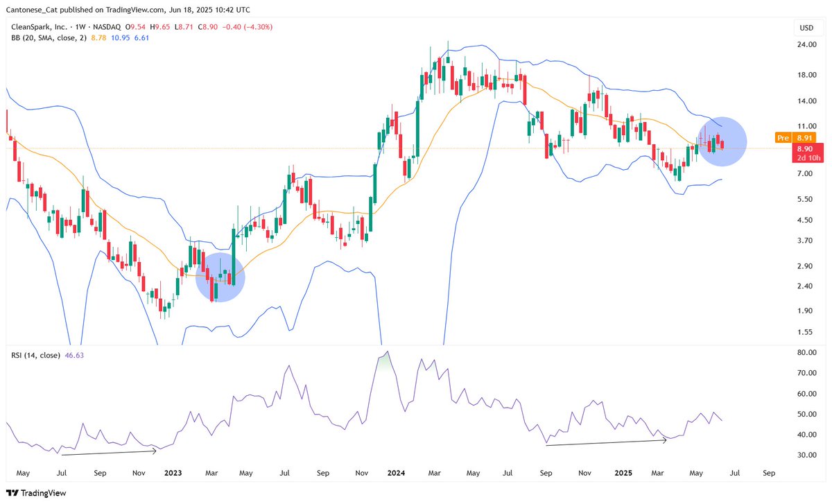Screen dimensions: 832x504
Task: Click the 14.00 price axis label
Action: pos(806,101)
